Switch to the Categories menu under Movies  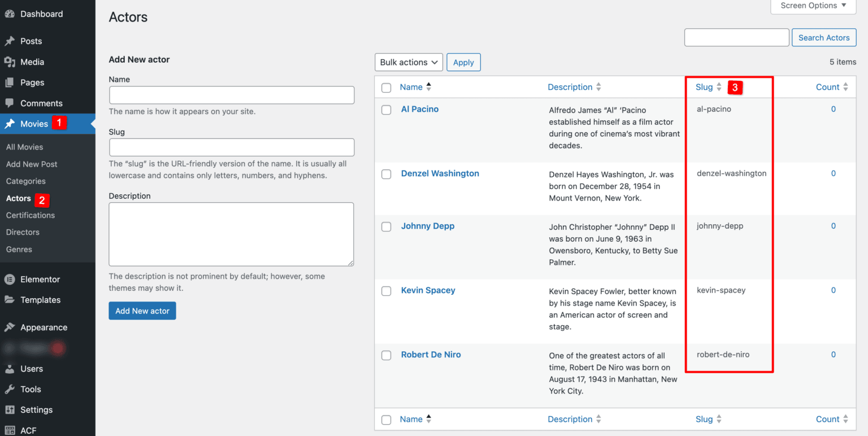[24, 181]
